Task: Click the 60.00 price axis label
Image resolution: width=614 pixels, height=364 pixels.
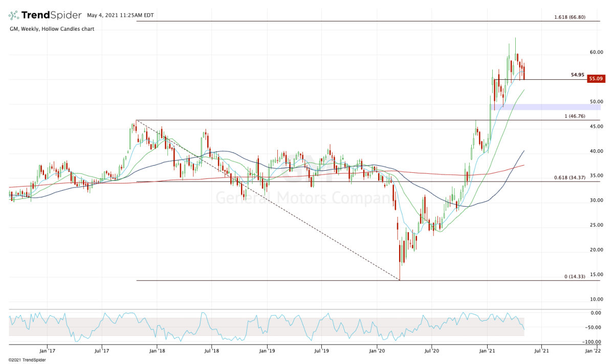Action: pos(596,53)
